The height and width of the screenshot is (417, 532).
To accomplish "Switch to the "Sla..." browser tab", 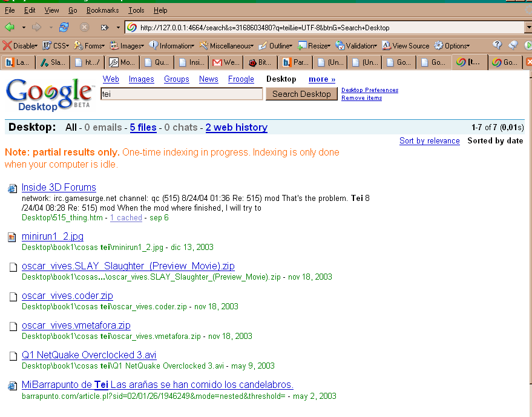I will pyautogui.click(x=53, y=62).
